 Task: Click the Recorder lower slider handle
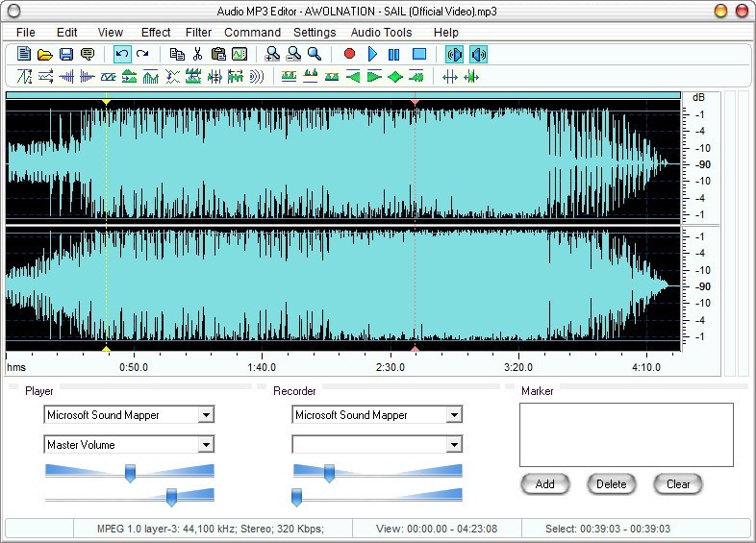click(297, 497)
